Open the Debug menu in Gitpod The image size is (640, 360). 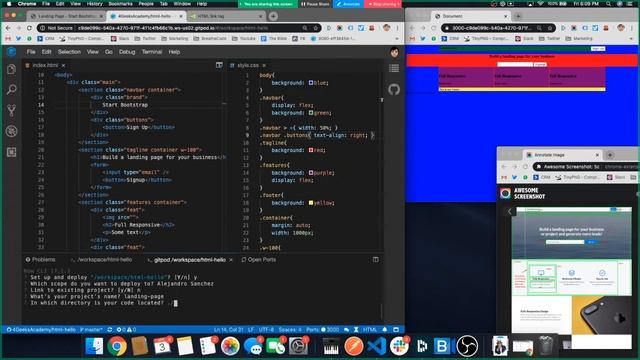pos(127,52)
